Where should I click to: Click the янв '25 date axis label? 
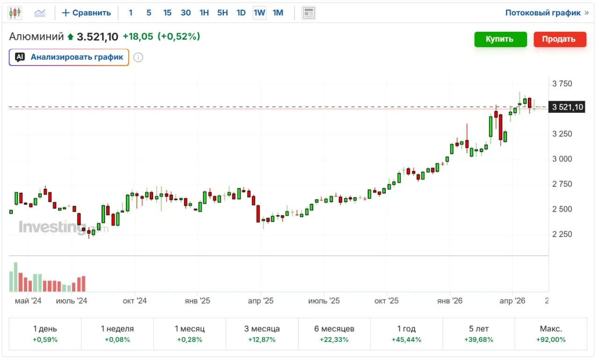pos(198,300)
